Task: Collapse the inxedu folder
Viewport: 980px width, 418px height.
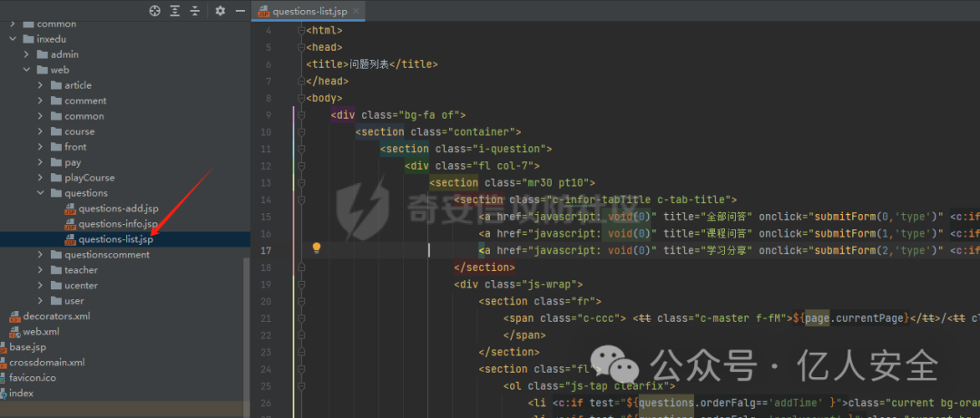Action: (x=13, y=39)
